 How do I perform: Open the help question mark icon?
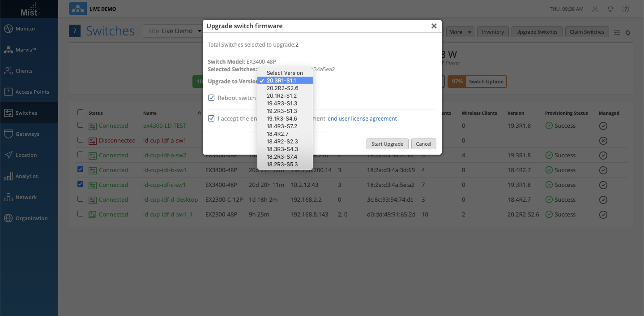click(626, 9)
